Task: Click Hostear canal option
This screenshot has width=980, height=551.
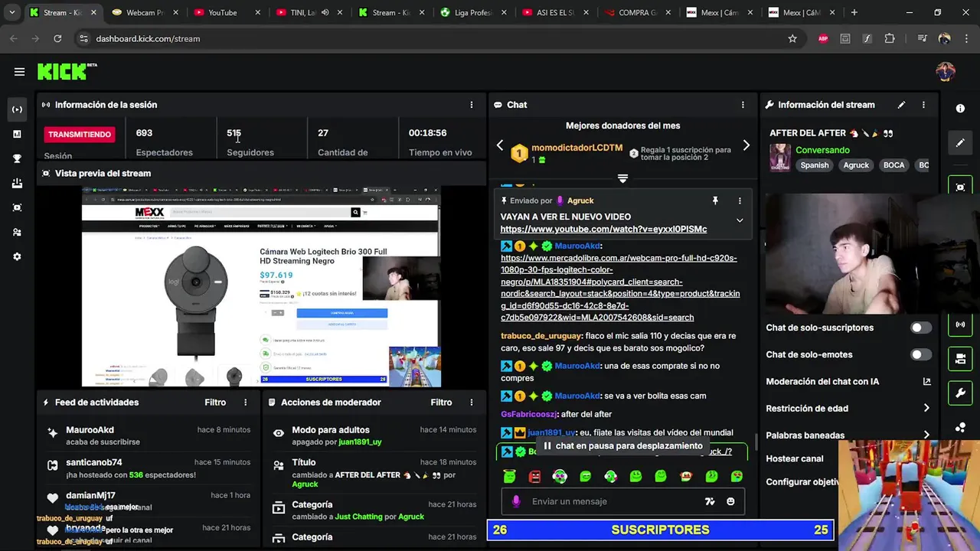Action: [795, 458]
